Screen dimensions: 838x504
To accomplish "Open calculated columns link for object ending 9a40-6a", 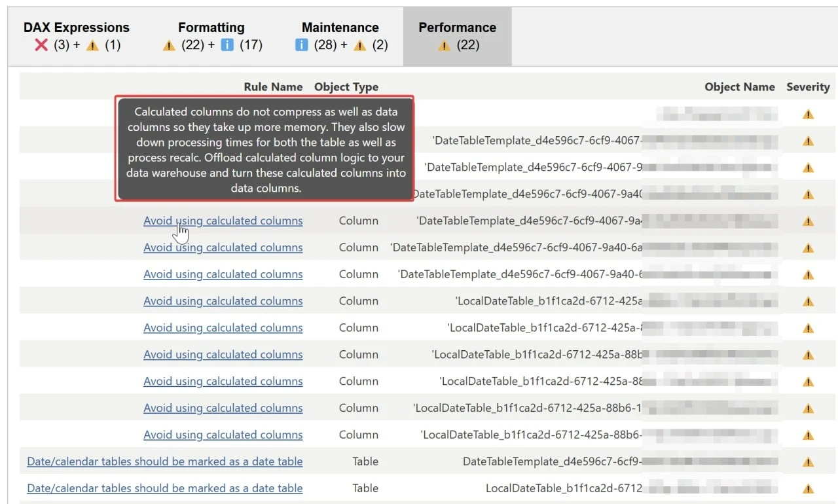I will point(223,247).
